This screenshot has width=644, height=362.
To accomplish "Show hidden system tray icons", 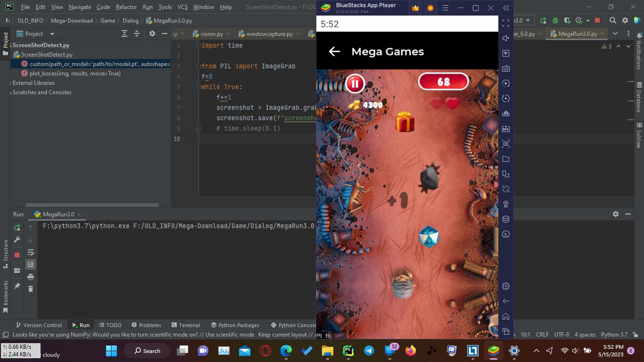I will pos(536,351).
